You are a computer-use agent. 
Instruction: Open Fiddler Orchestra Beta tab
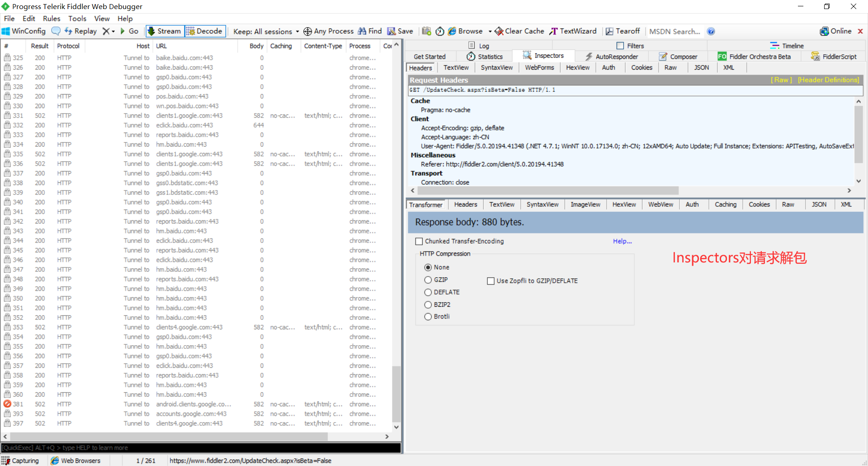coord(755,57)
